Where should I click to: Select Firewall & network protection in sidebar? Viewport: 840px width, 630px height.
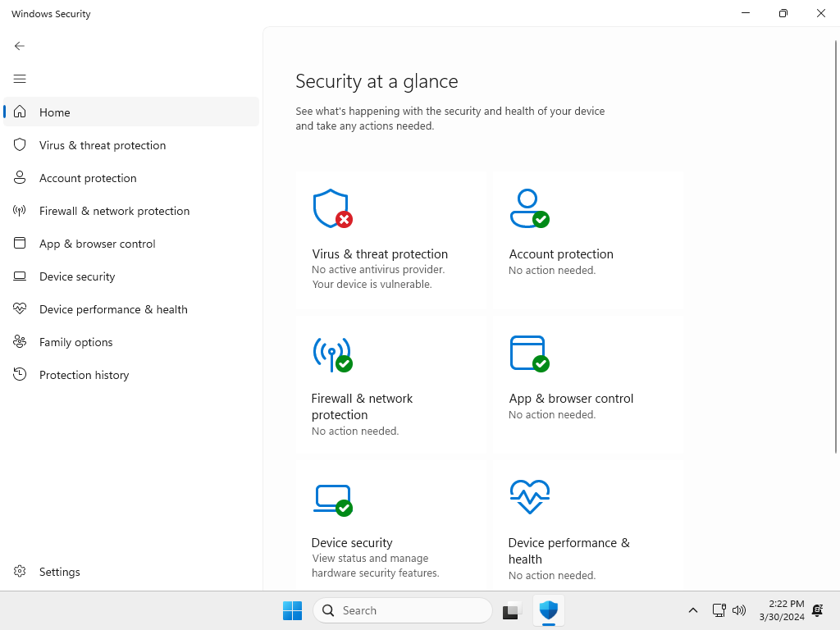tap(131, 211)
